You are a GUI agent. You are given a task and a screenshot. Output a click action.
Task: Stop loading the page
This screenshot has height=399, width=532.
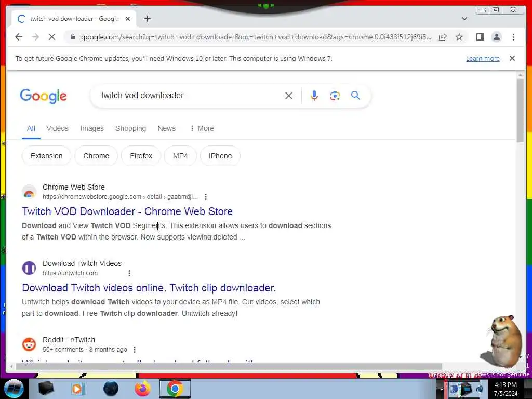[52, 37]
